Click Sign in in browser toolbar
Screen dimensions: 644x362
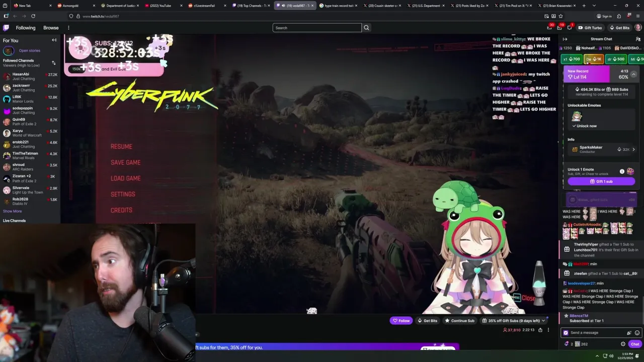604,16
